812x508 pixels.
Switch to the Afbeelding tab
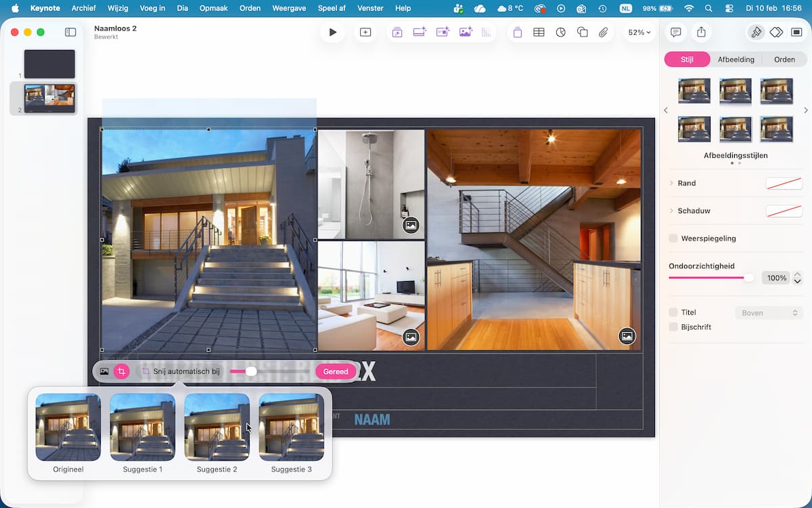pos(736,60)
